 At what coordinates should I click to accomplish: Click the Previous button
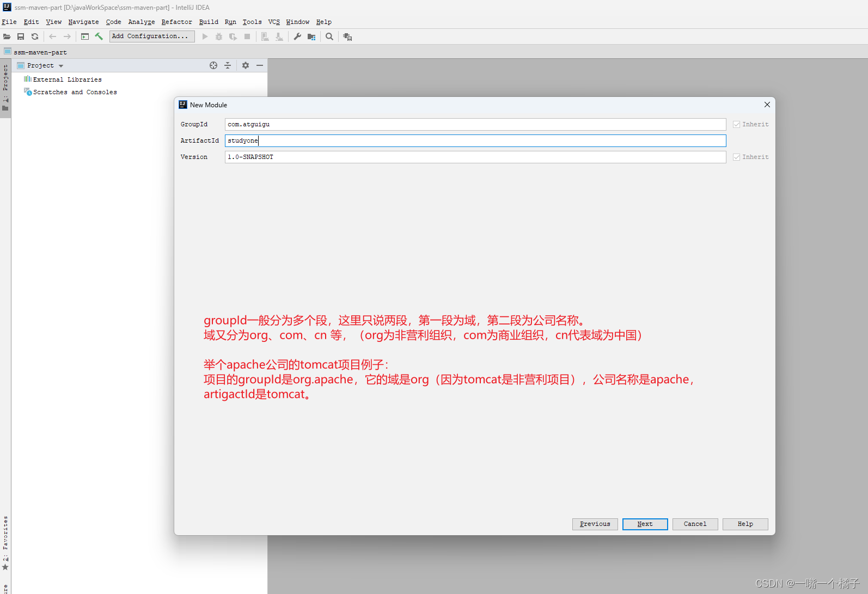click(595, 524)
